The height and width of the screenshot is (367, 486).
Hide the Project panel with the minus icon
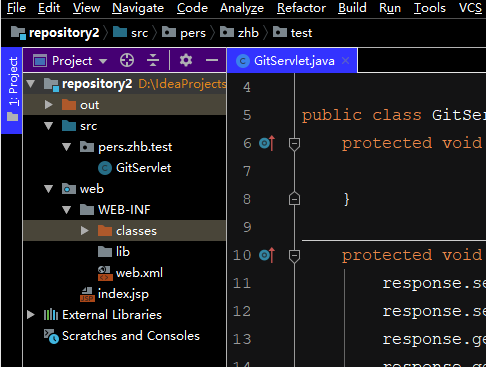(x=212, y=60)
